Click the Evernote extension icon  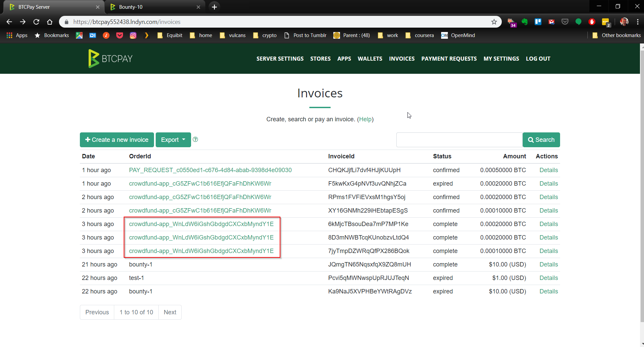[x=525, y=22]
